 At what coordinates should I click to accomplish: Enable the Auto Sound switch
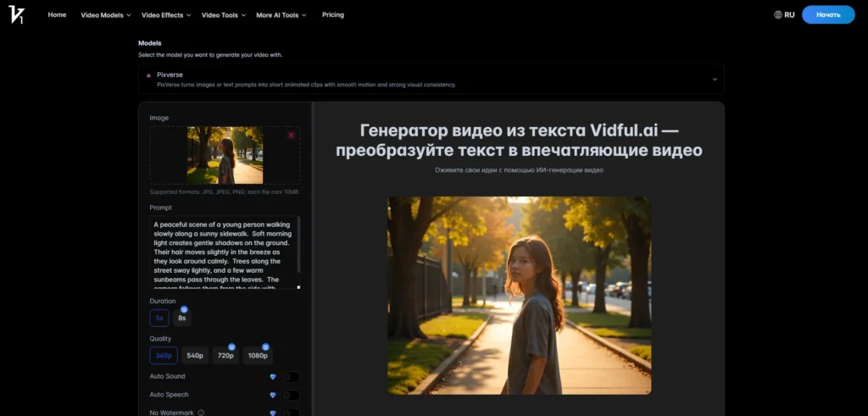[290, 377]
